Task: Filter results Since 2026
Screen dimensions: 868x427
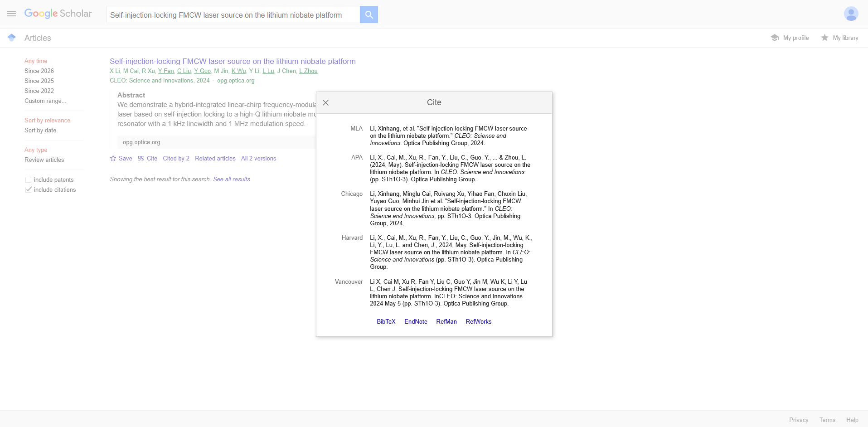Action: click(39, 71)
